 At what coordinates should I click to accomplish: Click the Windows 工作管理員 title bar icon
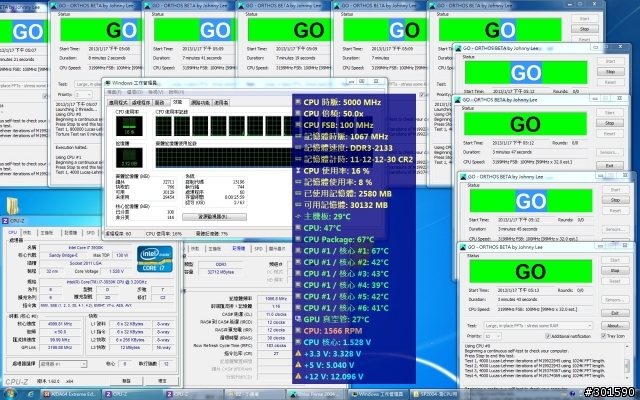(107, 83)
